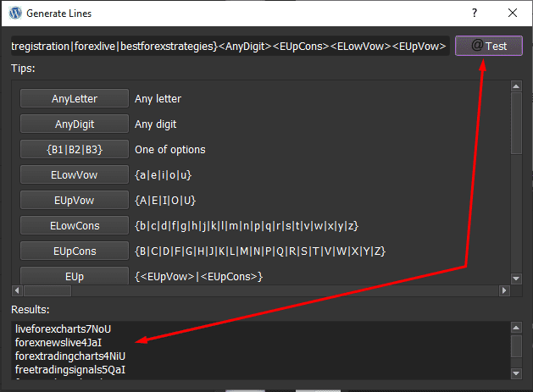Insert the ELowCons token
The width and height of the screenshot is (533, 392).
(x=75, y=226)
